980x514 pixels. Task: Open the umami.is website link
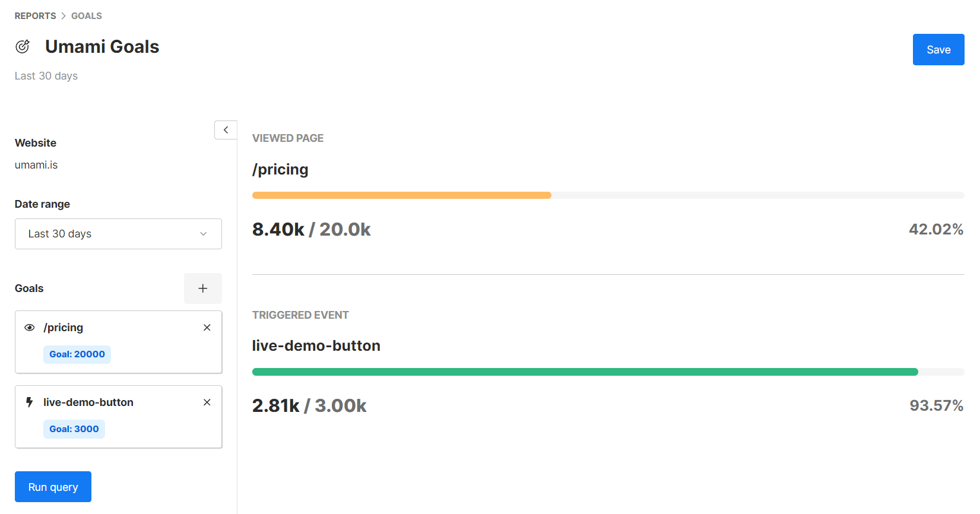pyautogui.click(x=36, y=164)
